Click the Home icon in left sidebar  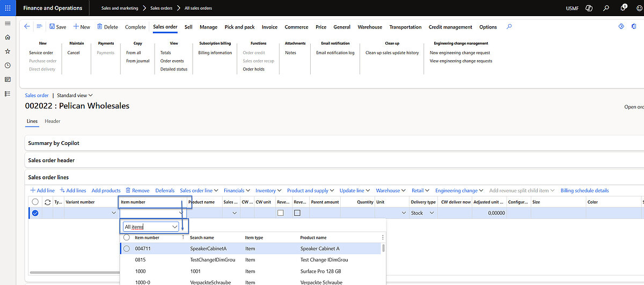pos(8,37)
